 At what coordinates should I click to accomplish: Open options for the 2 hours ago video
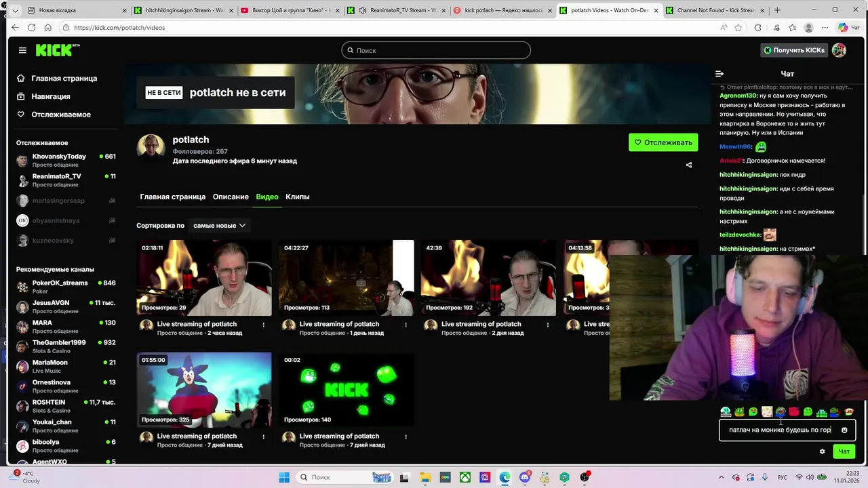(264, 325)
